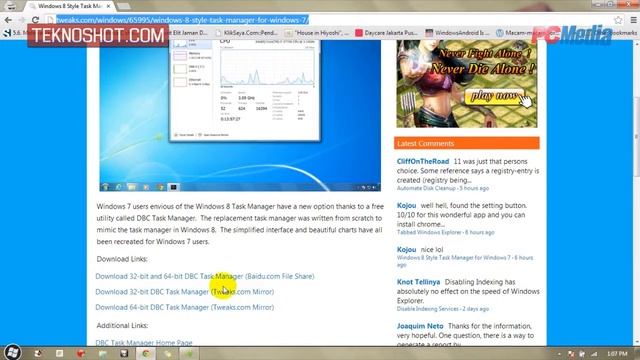
Task: Click the address bar URL
Action: tap(182, 20)
